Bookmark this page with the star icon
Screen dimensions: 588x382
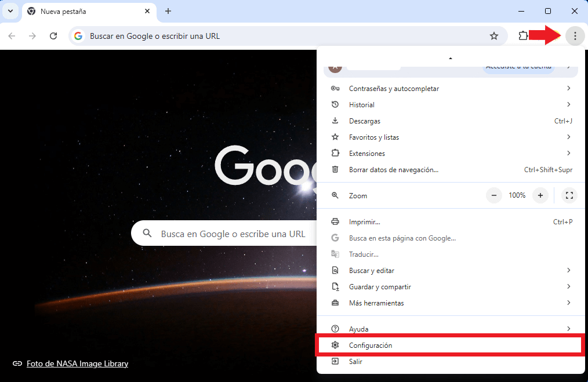pyautogui.click(x=494, y=36)
